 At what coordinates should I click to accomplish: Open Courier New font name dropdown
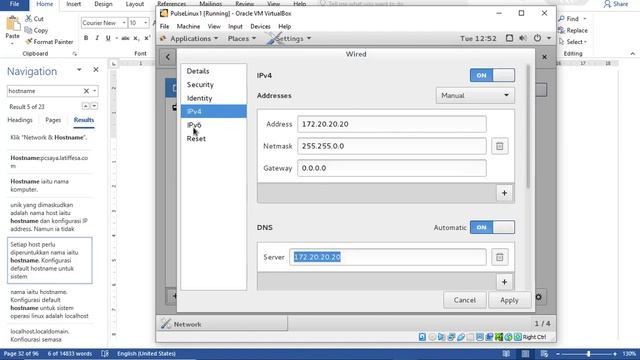(124, 23)
